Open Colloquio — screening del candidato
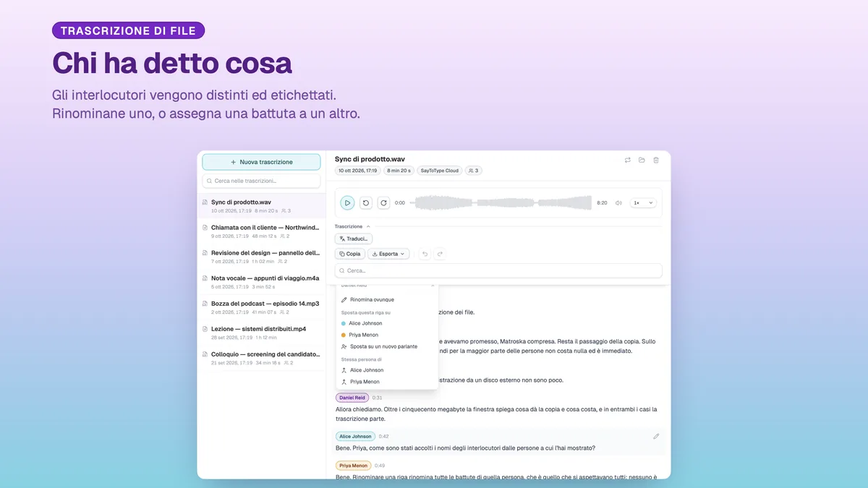Viewport: 868px width, 488px height. point(261,358)
